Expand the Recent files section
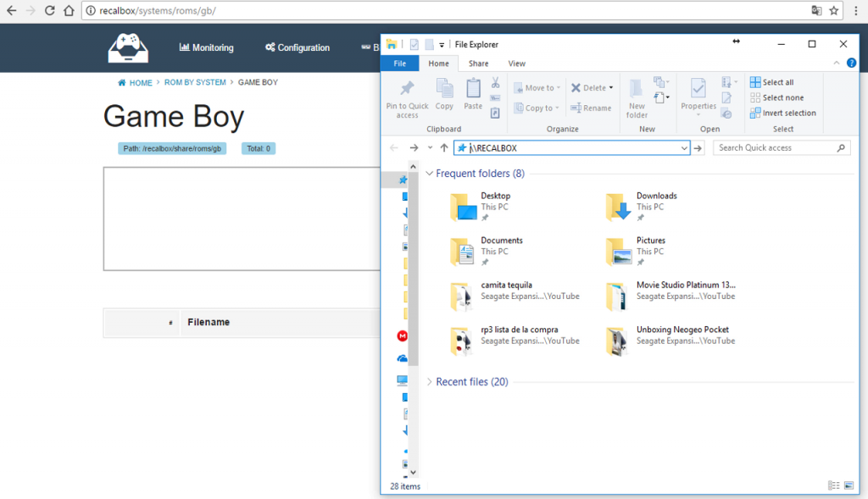The height and width of the screenshot is (499, 868). (429, 382)
